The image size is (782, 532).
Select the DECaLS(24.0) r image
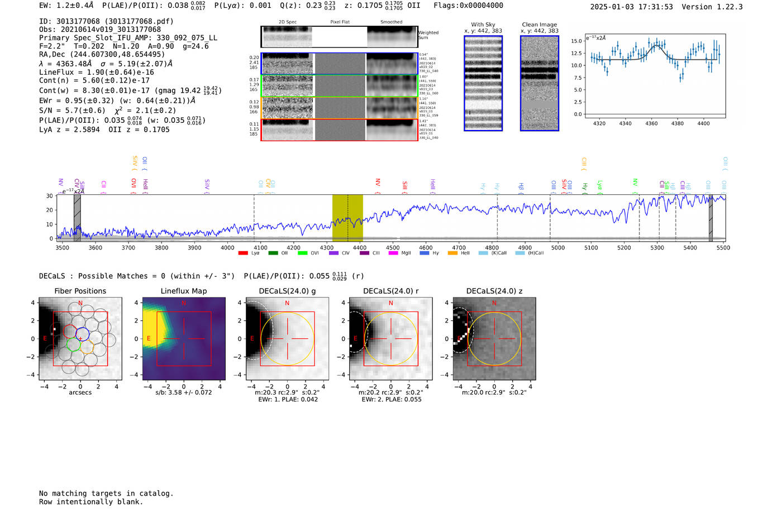(390, 338)
